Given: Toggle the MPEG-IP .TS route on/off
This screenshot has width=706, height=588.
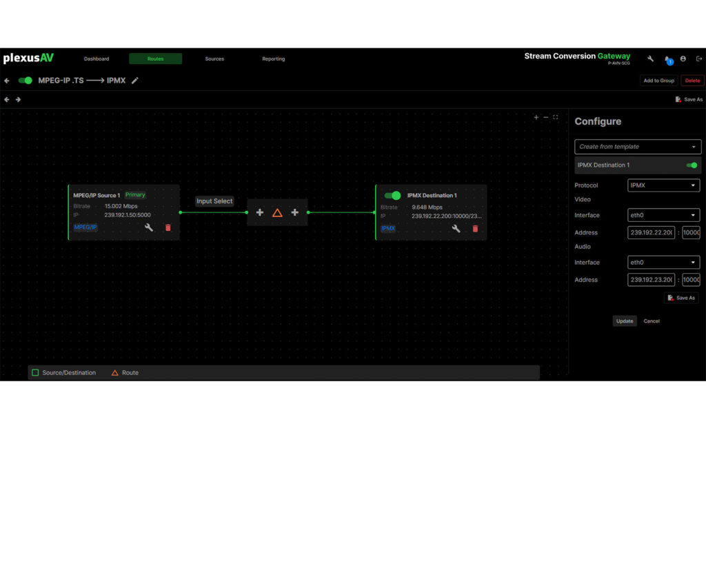Looking at the screenshot, I should (26, 81).
